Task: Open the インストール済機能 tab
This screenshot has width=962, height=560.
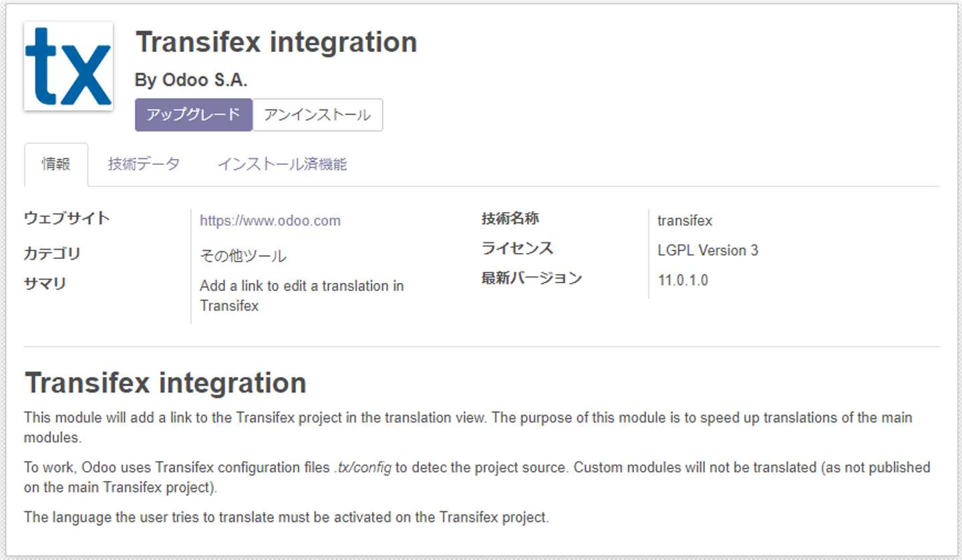Action: point(282,164)
